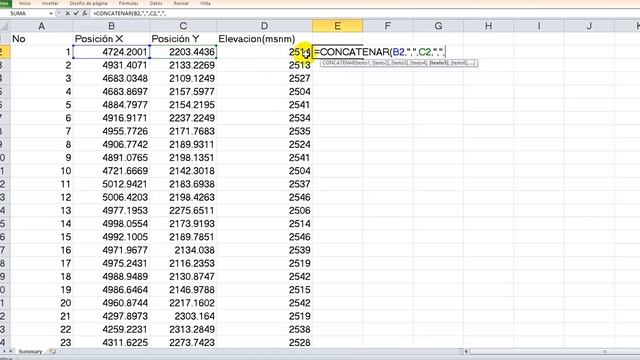Viewport: 640px width, 360px height.
Task: Open the Archivo file tab
Action: point(5,3)
